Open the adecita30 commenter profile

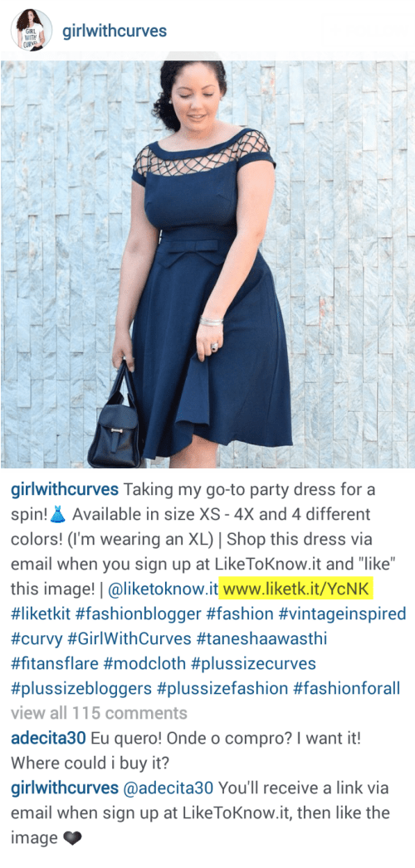pos(47,738)
